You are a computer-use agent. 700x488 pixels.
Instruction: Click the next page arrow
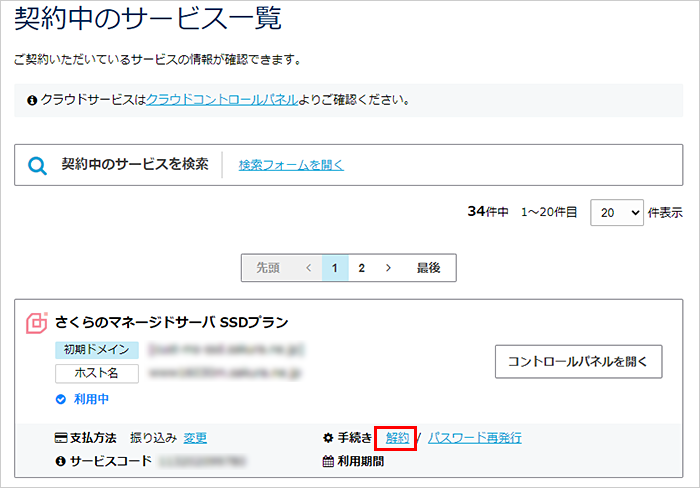tap(388, 268)
